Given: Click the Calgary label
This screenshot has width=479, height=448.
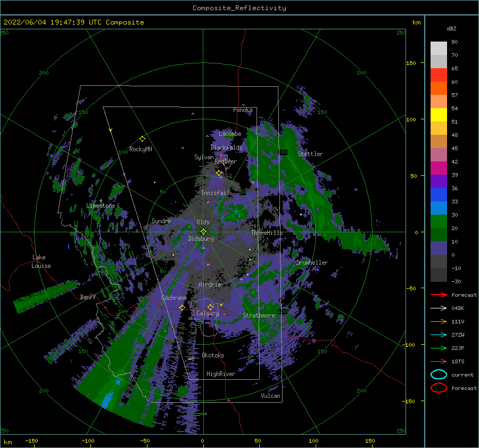Looking at the screenshot, I should point(208,313).
